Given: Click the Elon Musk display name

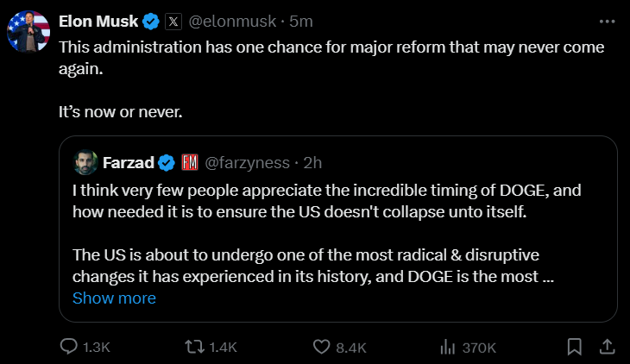Looking at the screenshot, I should click(98, 21).
